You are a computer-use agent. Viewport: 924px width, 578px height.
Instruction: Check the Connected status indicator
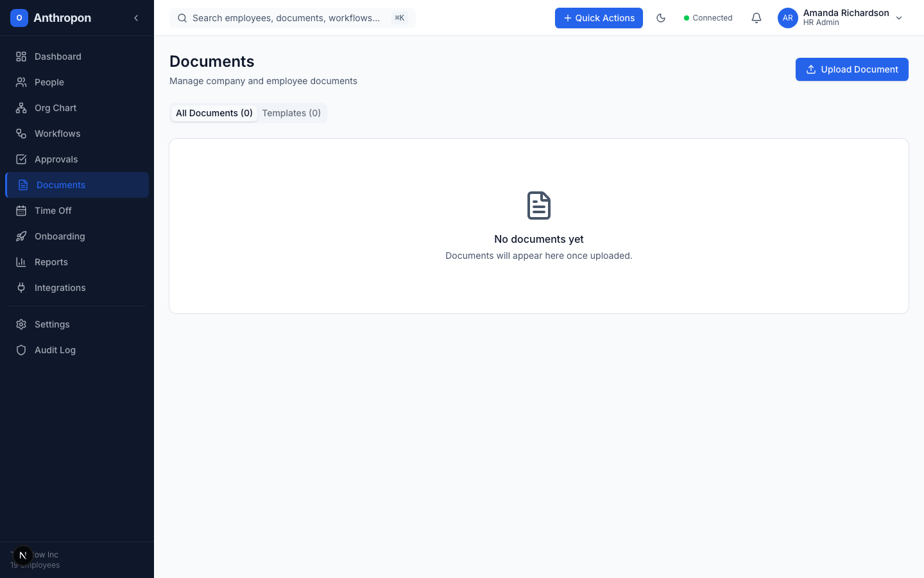click(x=708, y=18)
